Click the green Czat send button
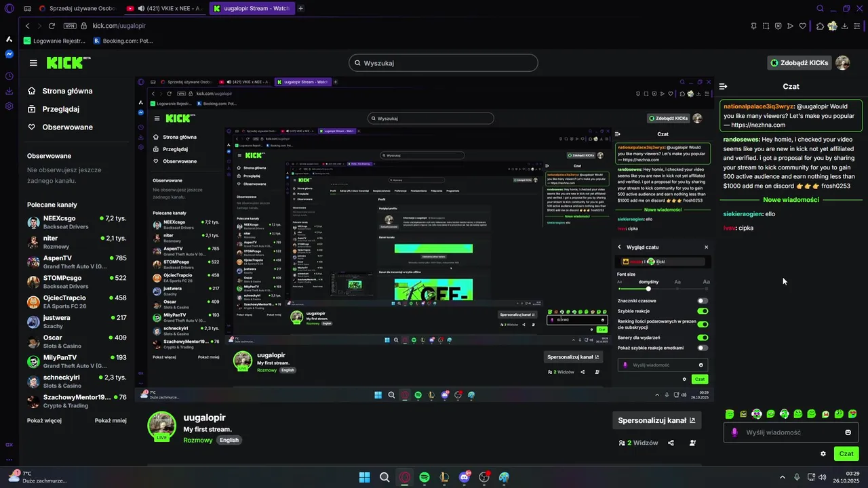This screenshot has width=868, height=488. pos(846,453)
